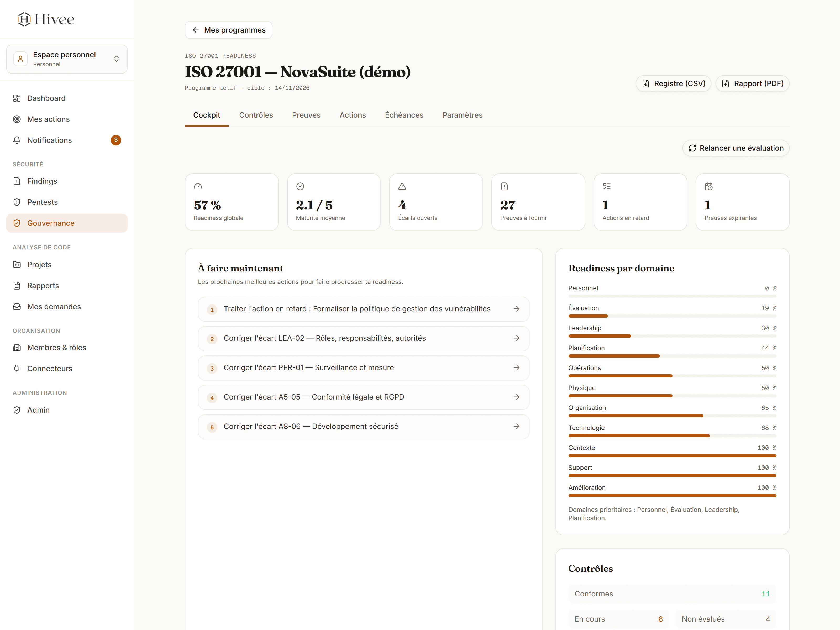Click the Mes demandes inbox icon

(17, 306)
